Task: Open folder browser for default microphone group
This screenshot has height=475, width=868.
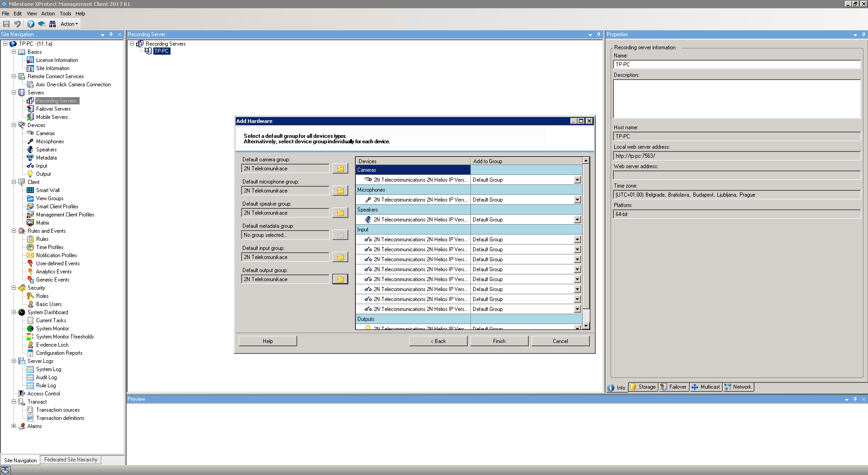Action: pyautogui.click(x=340, y=191)
